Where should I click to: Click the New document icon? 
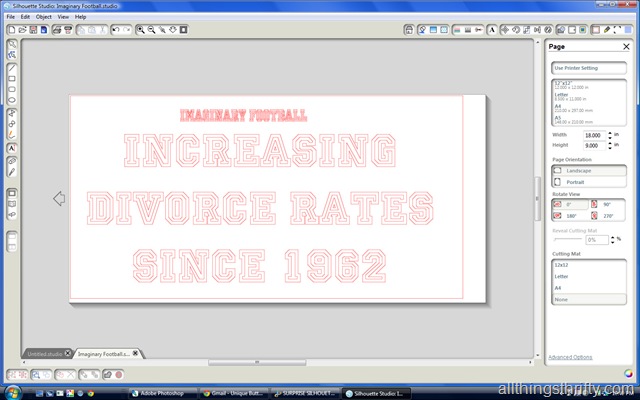coord(11,31)
